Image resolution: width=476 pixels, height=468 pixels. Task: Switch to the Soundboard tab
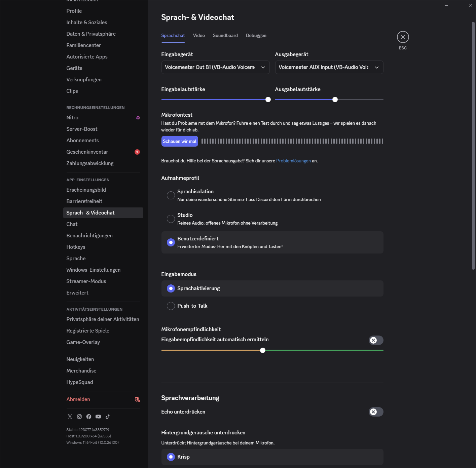pos(225,36)
